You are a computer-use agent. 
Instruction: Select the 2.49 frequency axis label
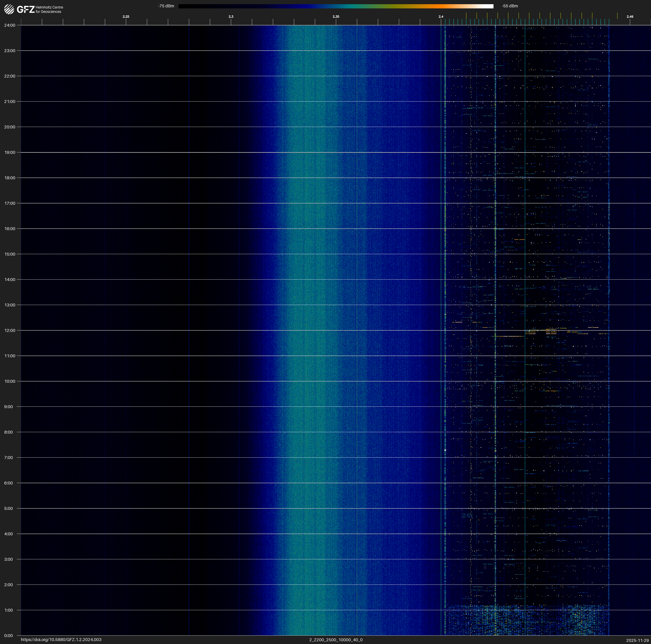(x=630, y=17)
